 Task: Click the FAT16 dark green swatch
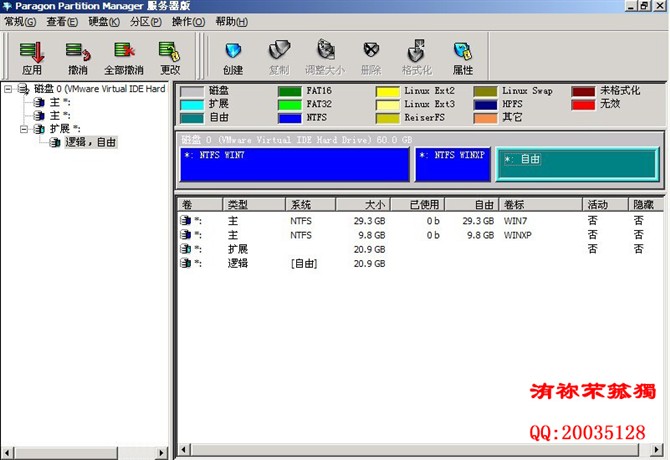point(290,91)
